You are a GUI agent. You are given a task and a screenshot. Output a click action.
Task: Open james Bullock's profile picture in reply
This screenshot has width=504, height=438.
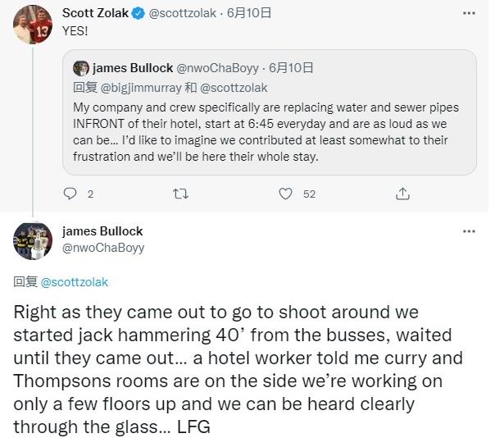pyautogui.click(x=33, y=240)
